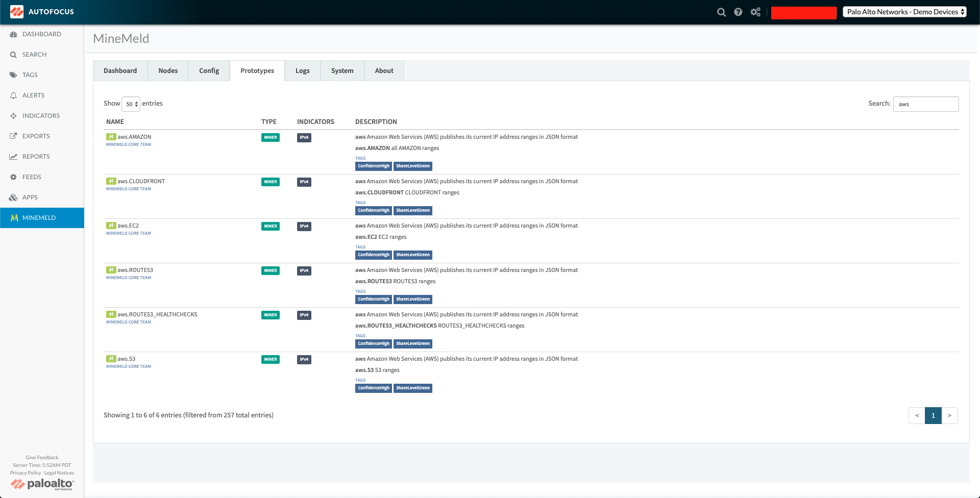Click the prototype Search input field
Viewport: 980px width, 498px height.
[925, 104]
